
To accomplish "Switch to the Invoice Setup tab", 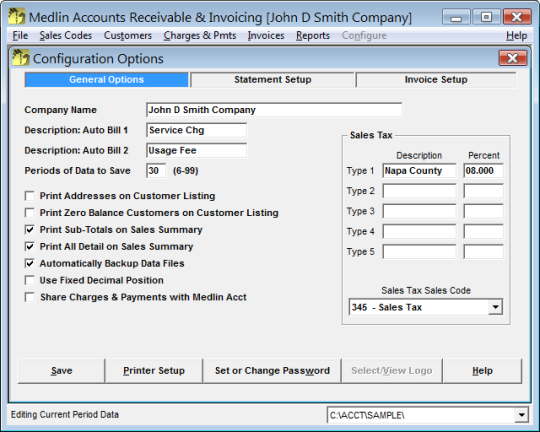I will pyautogui.click(x=436, y=80).
